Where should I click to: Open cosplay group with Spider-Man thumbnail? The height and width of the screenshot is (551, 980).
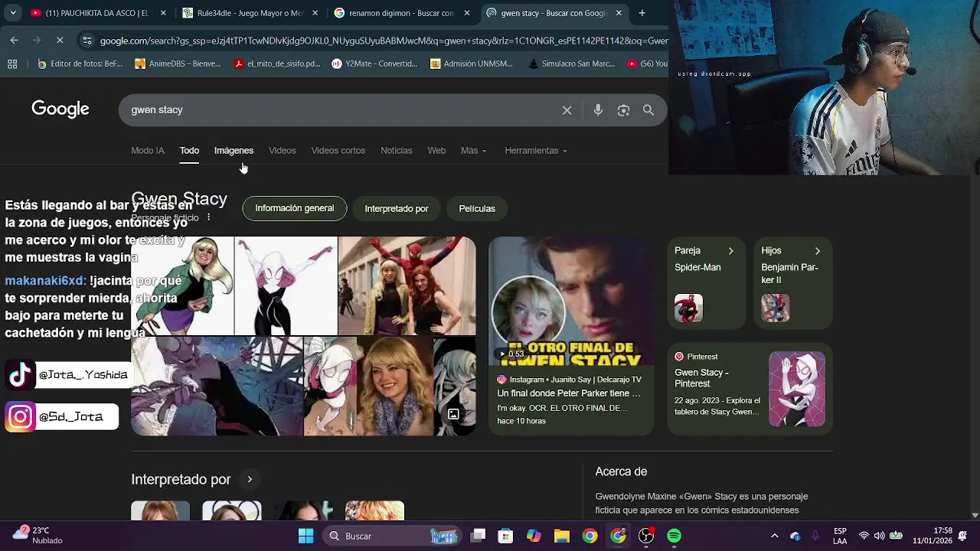point(407,285)
